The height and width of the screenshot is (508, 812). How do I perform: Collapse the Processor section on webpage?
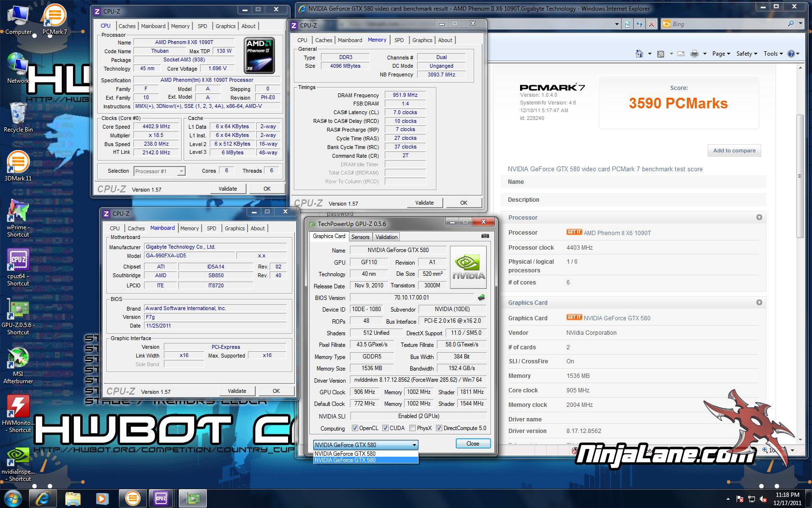[759, 218]
